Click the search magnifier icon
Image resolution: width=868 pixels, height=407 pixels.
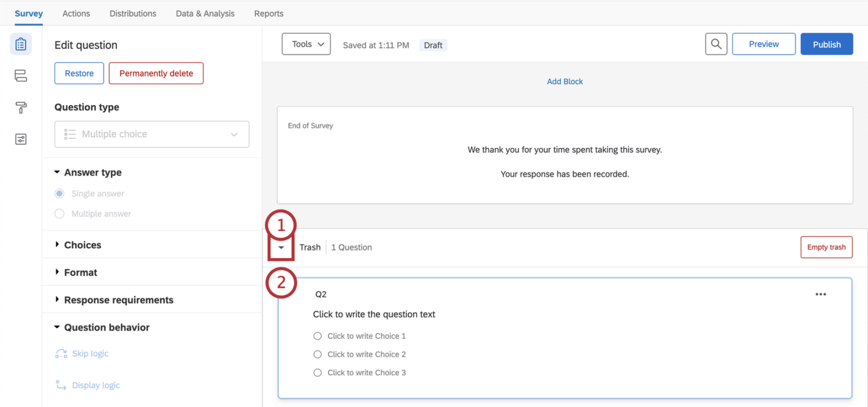click(x=715, y=43)
